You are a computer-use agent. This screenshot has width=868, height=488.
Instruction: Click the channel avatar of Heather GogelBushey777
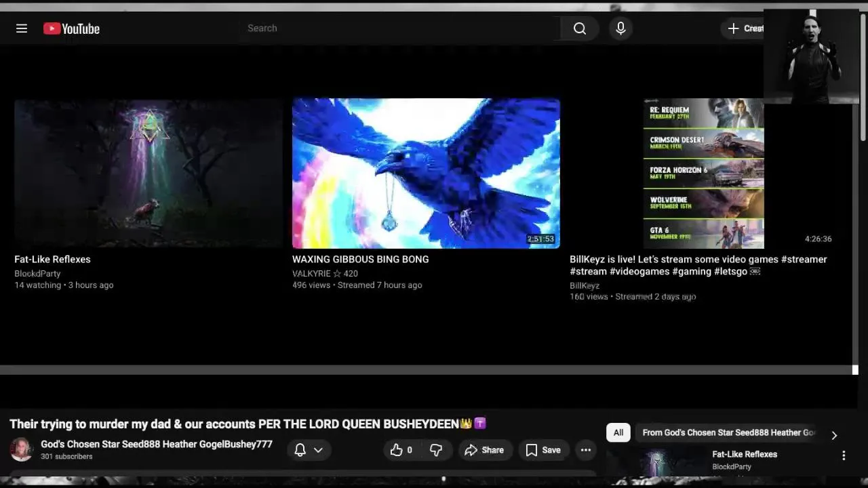(x=21, y=449)
